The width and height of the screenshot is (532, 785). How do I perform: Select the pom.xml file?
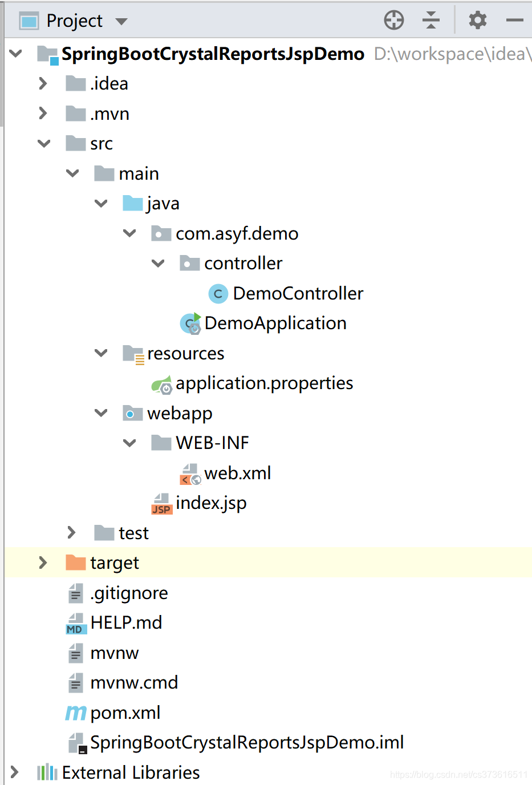[125, 713]
